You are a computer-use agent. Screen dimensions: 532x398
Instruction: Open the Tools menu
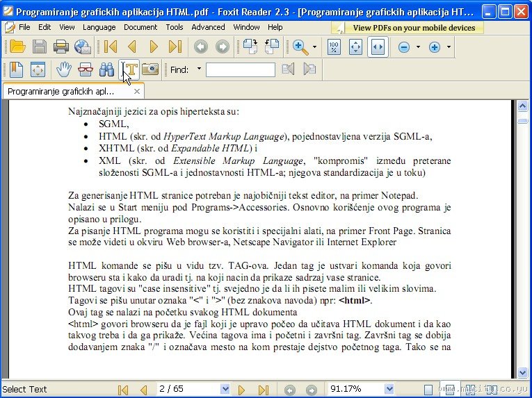175,27
